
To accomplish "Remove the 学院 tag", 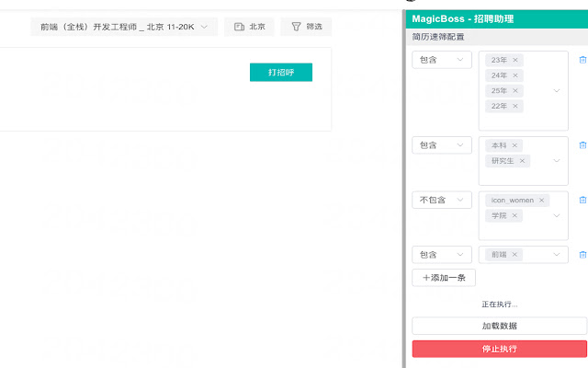I will (x=514, y=215).
